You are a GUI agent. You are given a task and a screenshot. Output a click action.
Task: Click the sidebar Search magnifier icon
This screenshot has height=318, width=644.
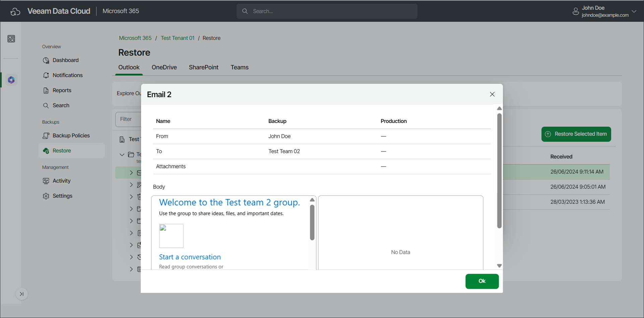point(46,106)
